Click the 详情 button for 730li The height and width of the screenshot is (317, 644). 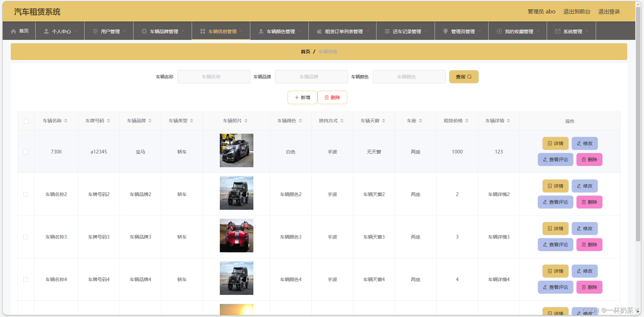point(555,143)
